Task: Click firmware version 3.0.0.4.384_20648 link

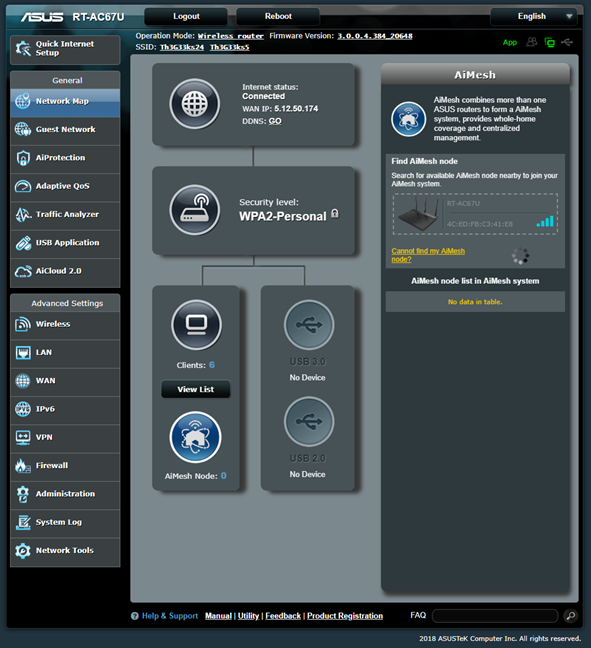Action: pos(375,36)
